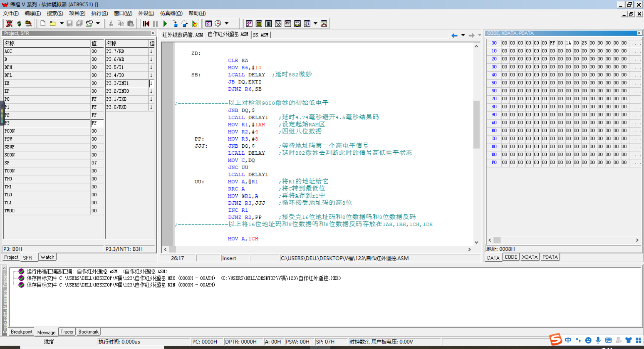Click the navigate back blue arrow

coord(454,35)
